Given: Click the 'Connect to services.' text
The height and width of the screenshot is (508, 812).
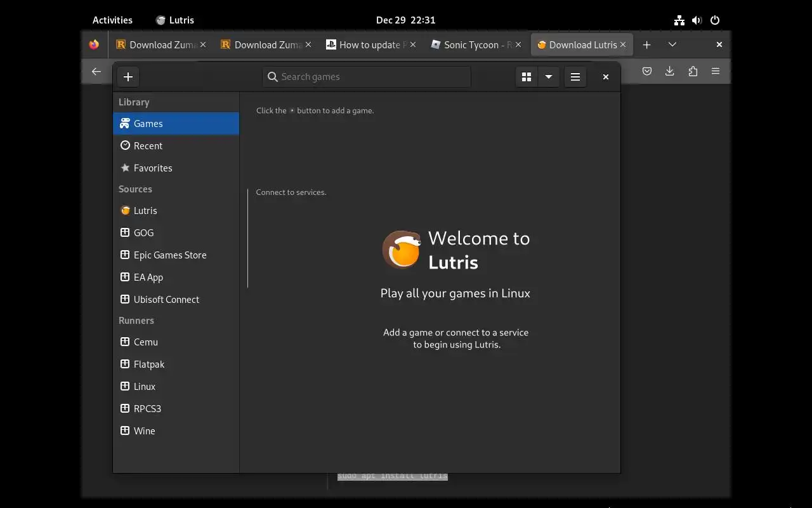Looking at the screenshot, I should tap(291, 192).
